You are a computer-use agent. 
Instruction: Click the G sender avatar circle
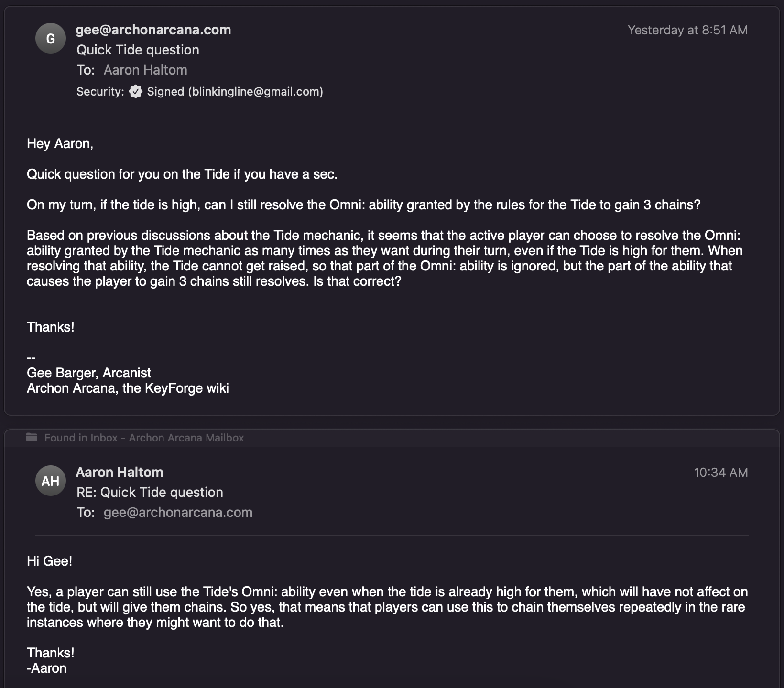pos(50,38)
